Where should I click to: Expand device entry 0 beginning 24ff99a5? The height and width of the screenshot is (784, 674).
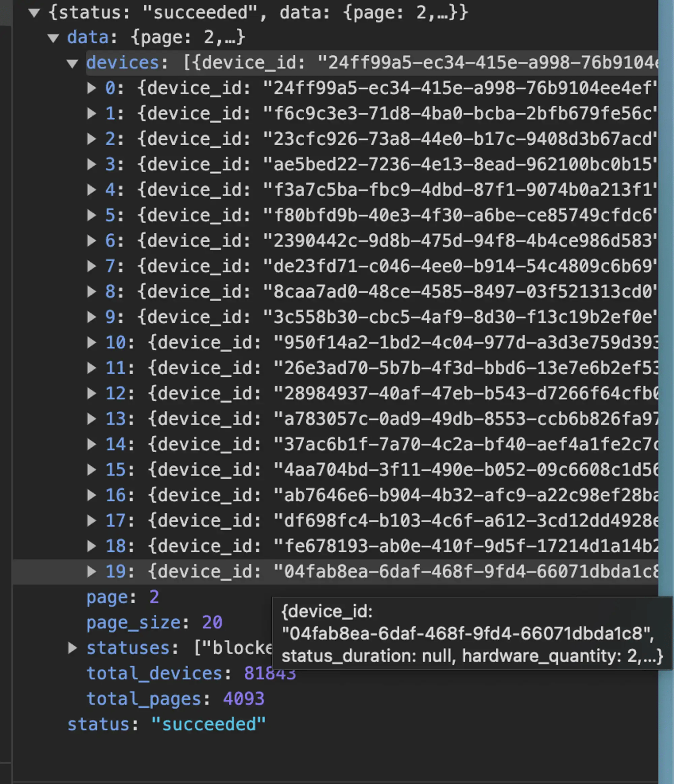tap(92, 88)
